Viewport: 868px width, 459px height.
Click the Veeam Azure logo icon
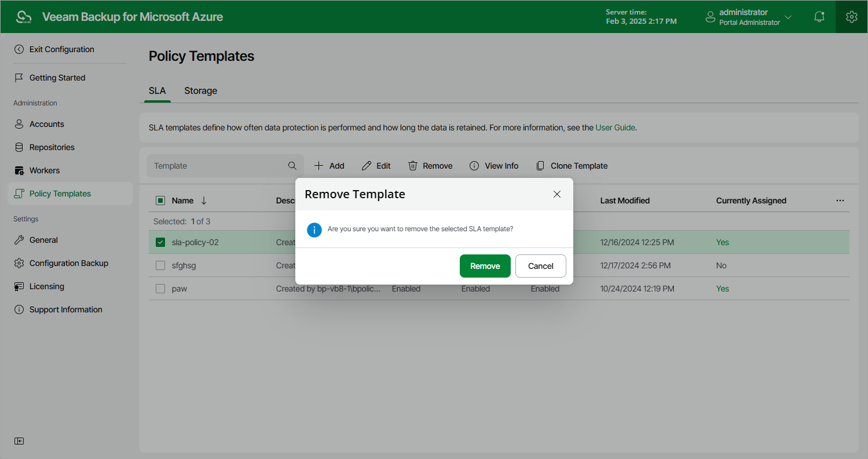[24, 17]
